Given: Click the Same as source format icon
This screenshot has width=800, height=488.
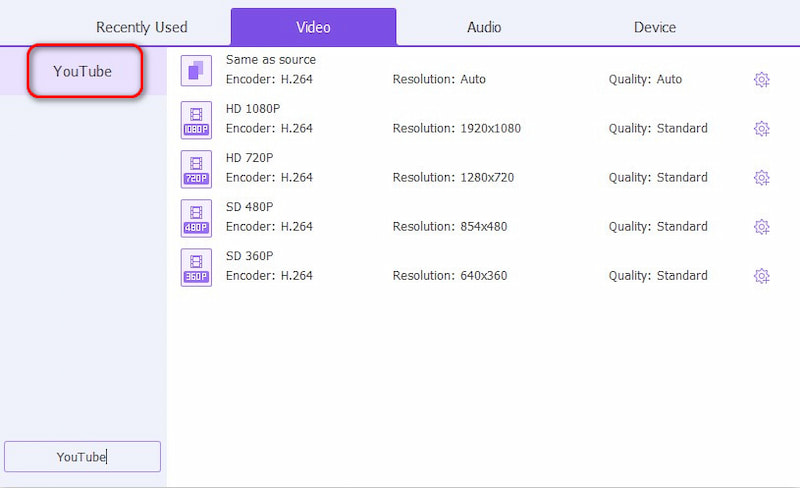Looking at the screenshot, I should tap(196, 70).
